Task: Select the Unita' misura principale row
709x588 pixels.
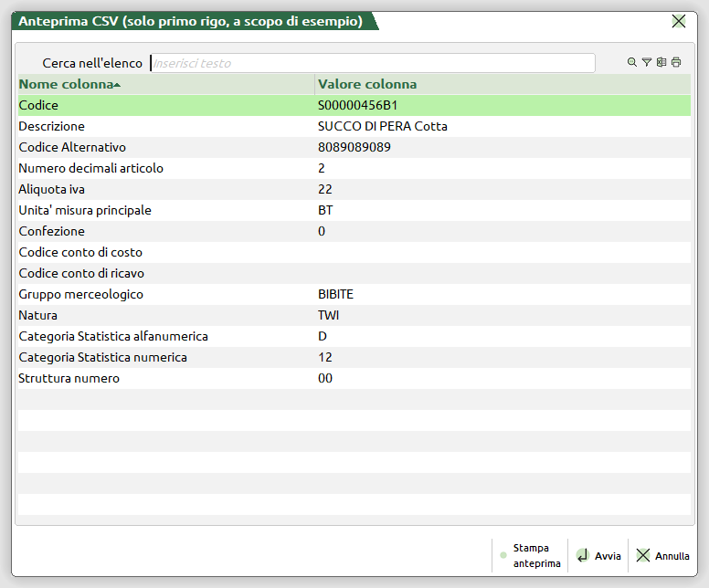Action: click(354, 210)
